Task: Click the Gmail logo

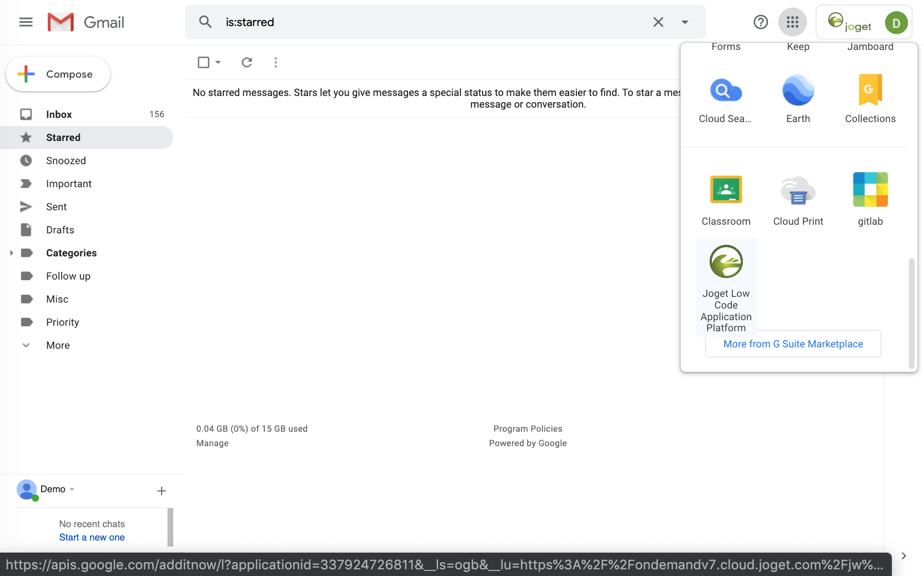Action: point(86,22)
